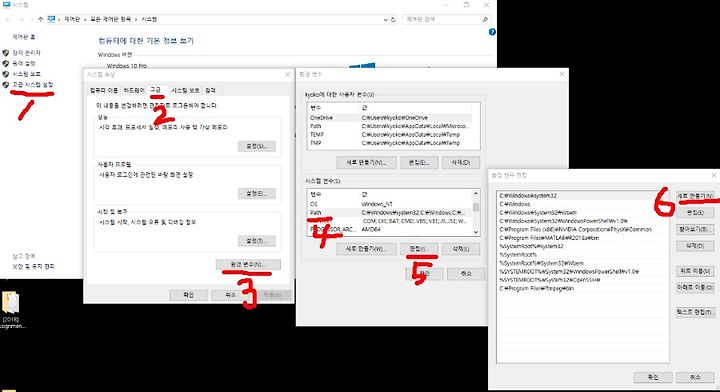
Task: Click the 아래로 이동(O) button
Action: pyautogui.click(x=695, y=287)
